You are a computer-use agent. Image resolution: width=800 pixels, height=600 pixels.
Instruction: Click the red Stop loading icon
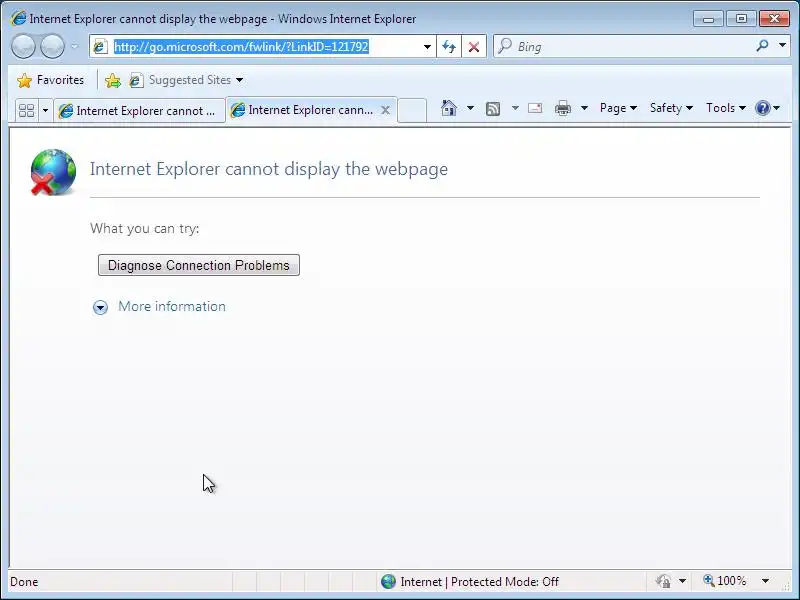tap(473, 47)
